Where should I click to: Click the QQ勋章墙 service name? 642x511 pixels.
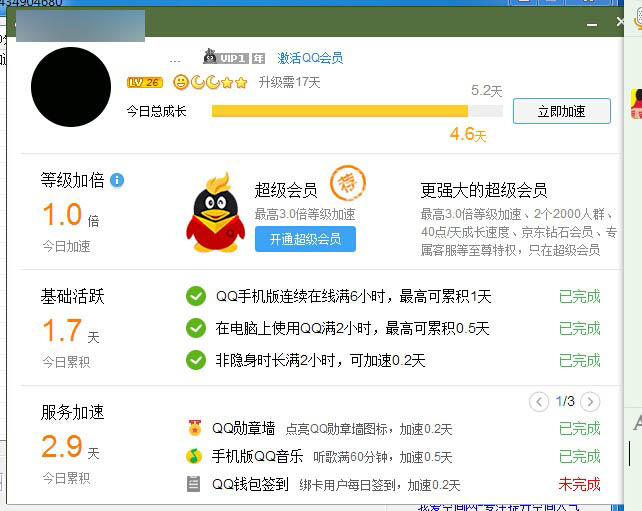click(x=243, y=429)
